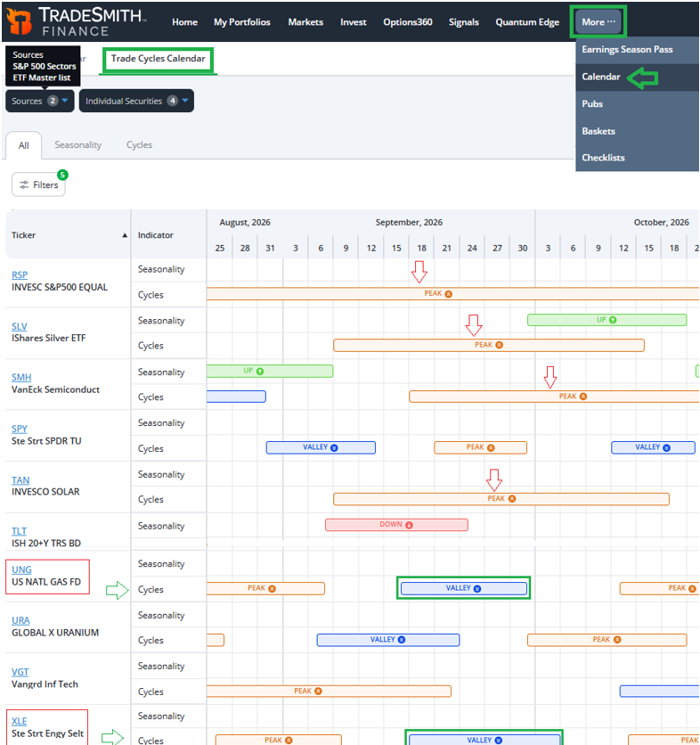
Task: Open the Invest navigation item
Action: pos(353,22)
